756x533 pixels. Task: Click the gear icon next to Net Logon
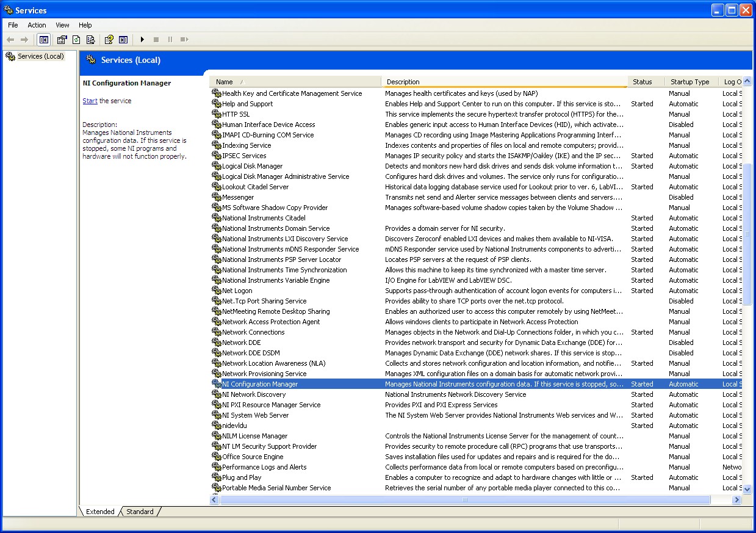216,291
